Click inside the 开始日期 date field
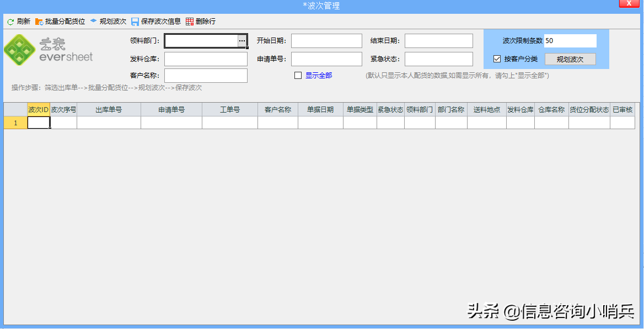Viewport: 644px width, 329px height. coord(326,40)
